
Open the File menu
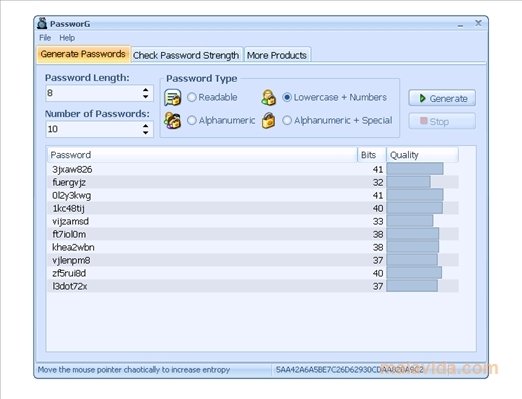pos(45,38)
